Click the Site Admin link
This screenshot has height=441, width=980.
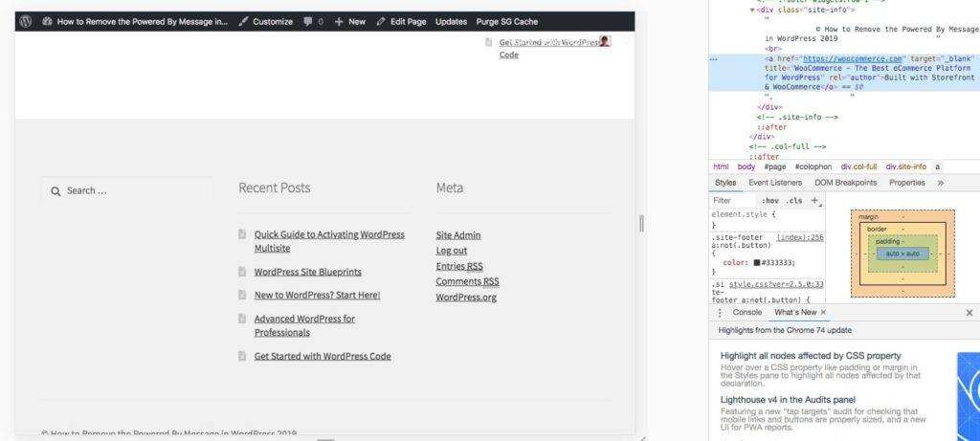(458, 235)
